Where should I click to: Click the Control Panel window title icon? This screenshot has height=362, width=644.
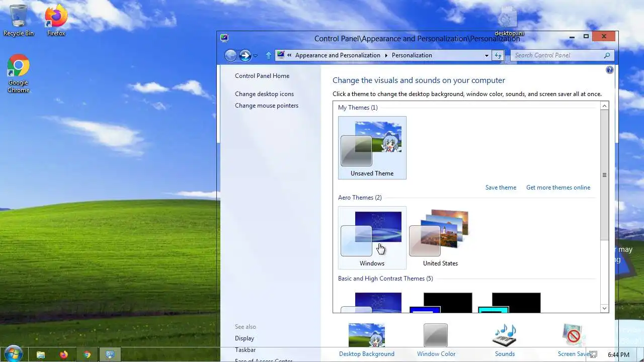pyautogui.click(x=224, y=38)
